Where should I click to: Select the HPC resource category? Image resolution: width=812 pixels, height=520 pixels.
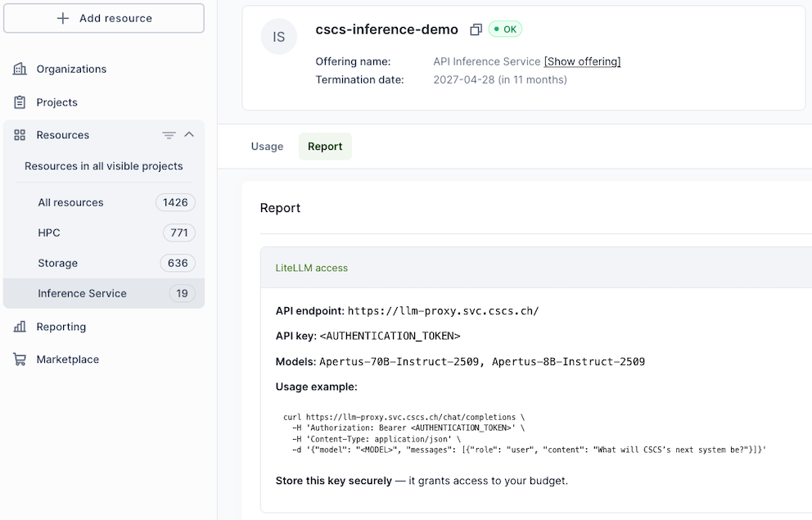pyautogui.click(x=104, y=233)
